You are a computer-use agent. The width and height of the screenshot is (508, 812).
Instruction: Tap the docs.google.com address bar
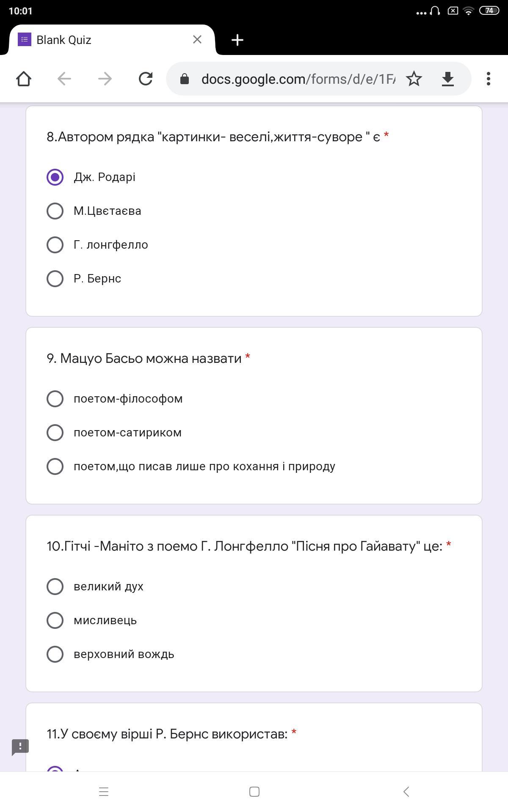296,79
